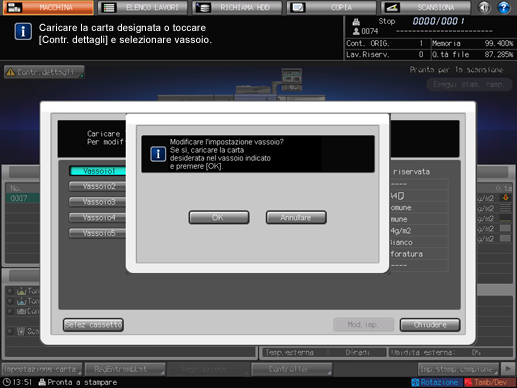Select Vassoio1 tray button
The height and width of the screenshot is (388, 517).
(x=98, y=171)
